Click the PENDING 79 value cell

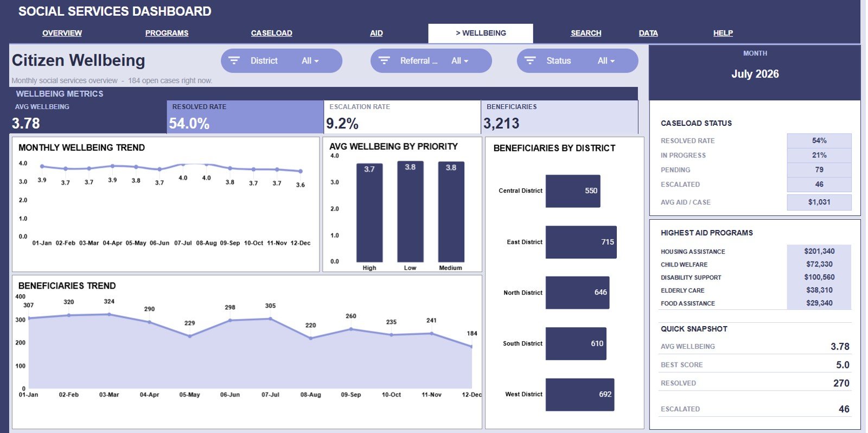tap(819, 170)
